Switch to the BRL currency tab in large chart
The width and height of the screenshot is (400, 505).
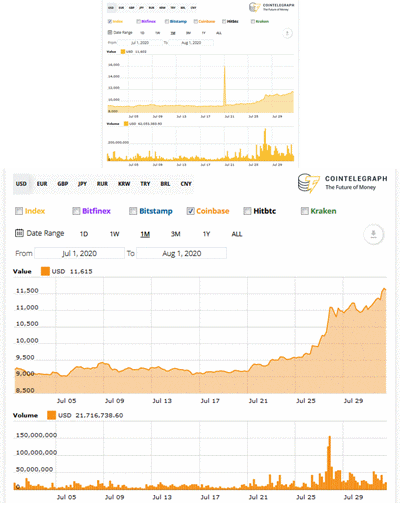click(x=165, y=184)
